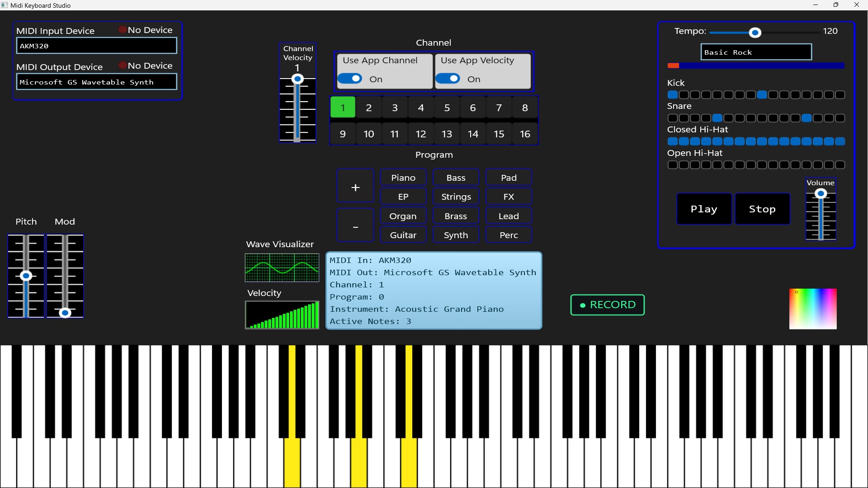Choose the Piano program category
The width and height of the screenshot is (868, 488).
tap(403, 178)
